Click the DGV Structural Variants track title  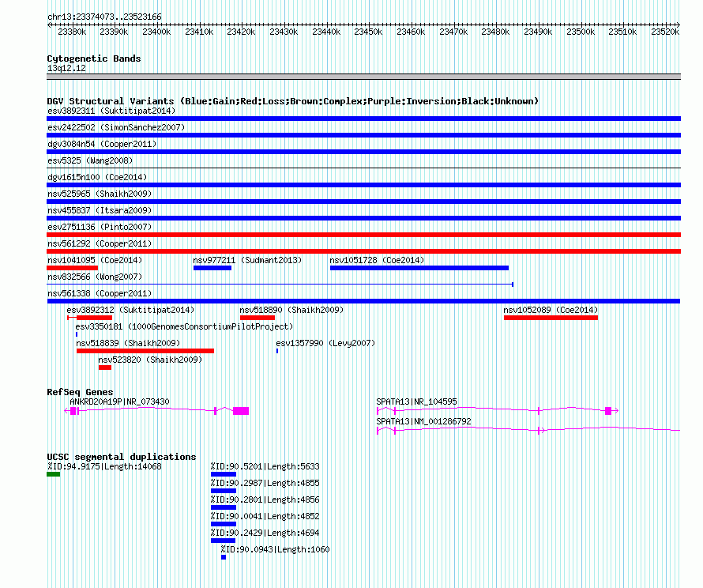pyautogui.click(x=292, y=101)
